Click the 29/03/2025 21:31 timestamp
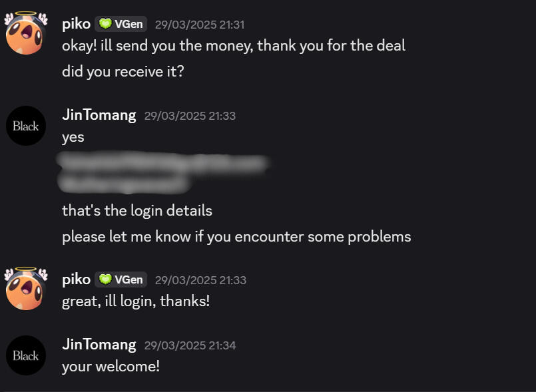Screen dimensions: 536x392 click(200, 25)
